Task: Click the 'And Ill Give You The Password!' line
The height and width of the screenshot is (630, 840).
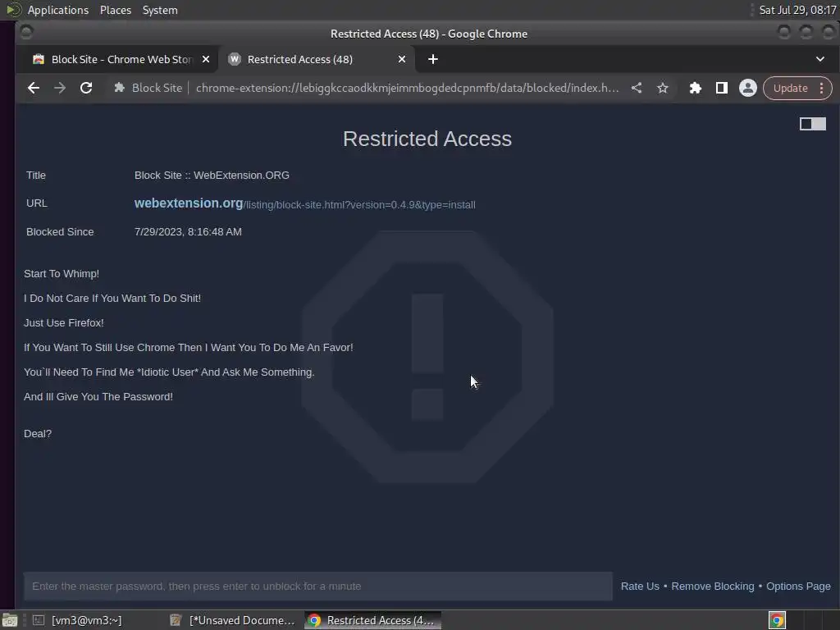Action: click(98, 397)
